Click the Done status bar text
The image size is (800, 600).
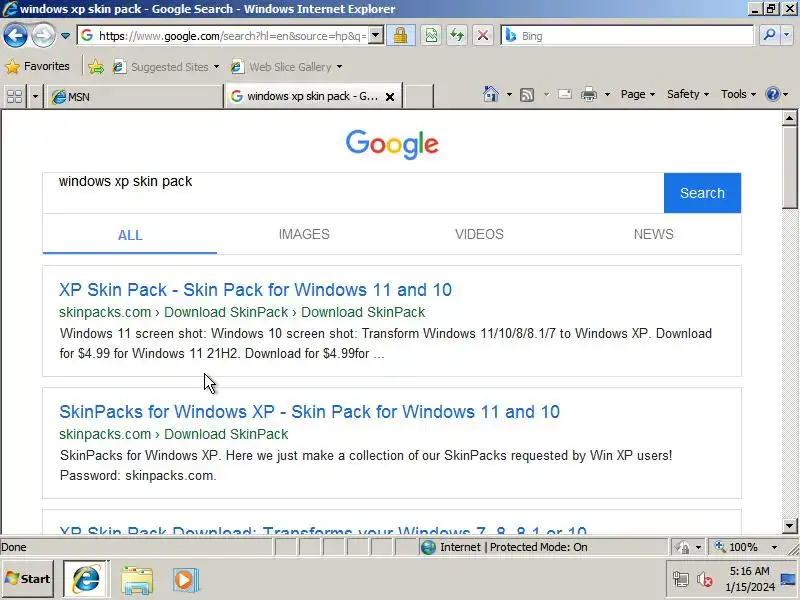14,547
